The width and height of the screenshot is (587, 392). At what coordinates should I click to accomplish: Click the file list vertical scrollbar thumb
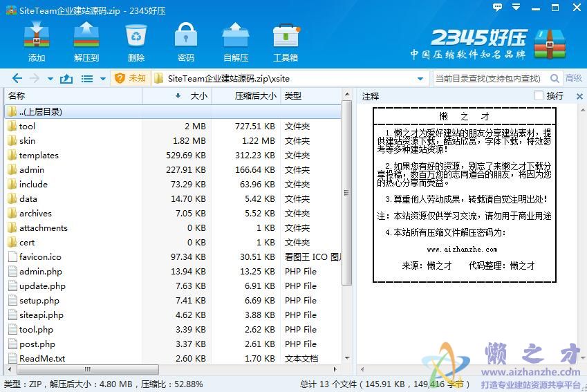[x=346, y=193]
